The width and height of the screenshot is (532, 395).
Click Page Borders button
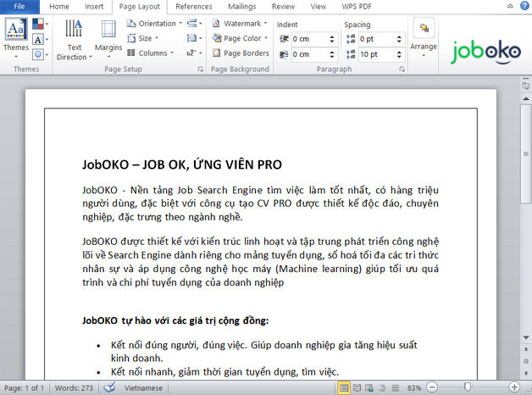pos(241,53)
